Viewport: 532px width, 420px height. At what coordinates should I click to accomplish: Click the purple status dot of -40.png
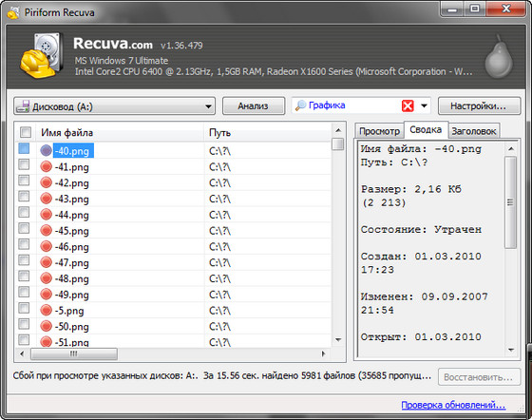(46, 150)
